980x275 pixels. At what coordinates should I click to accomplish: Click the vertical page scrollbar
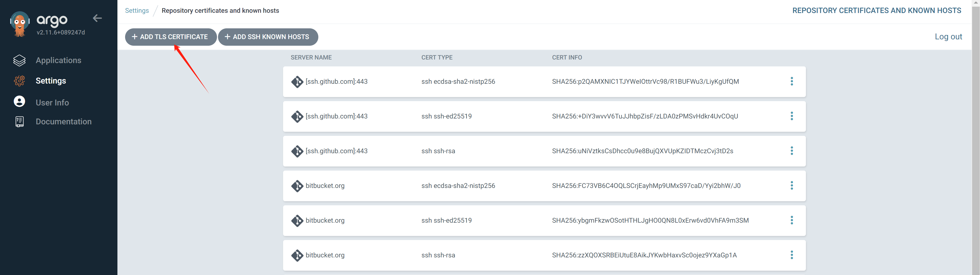[975, 137]
